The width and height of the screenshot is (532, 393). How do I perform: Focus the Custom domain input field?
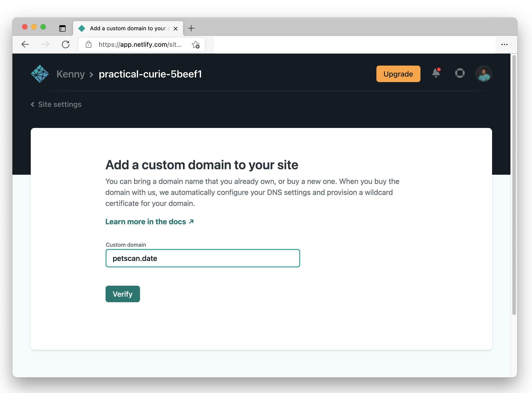tap(203, 258)
